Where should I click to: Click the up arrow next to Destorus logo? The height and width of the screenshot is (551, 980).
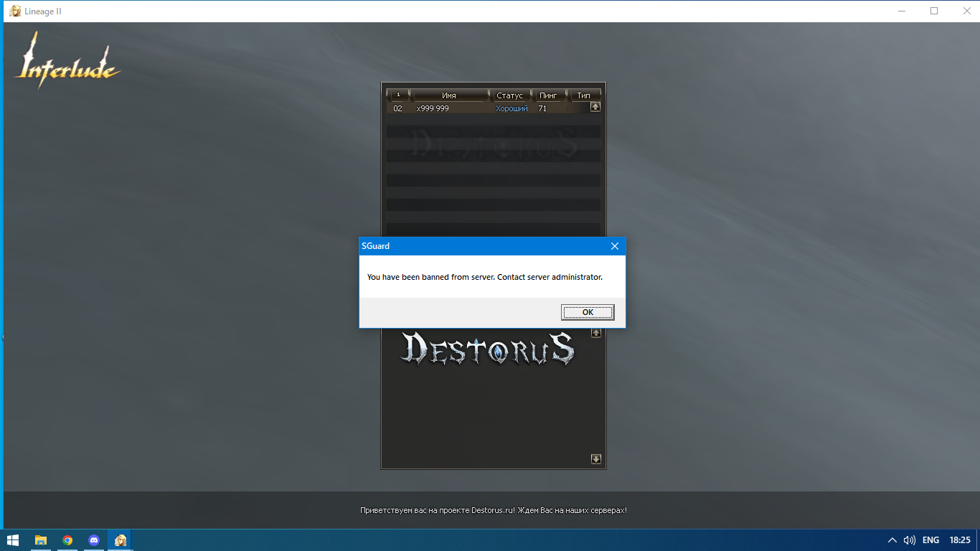click(x=595, y=333)
